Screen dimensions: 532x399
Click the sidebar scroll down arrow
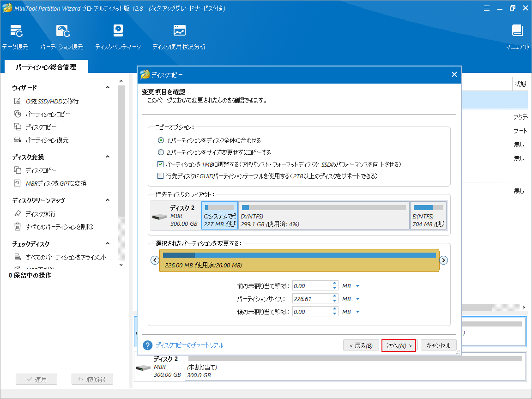pyautogui.click(x=121, y=265)
